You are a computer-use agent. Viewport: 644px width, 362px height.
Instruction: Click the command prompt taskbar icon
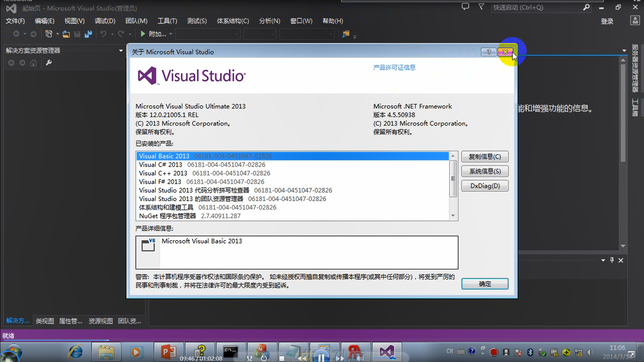(231, 352)
